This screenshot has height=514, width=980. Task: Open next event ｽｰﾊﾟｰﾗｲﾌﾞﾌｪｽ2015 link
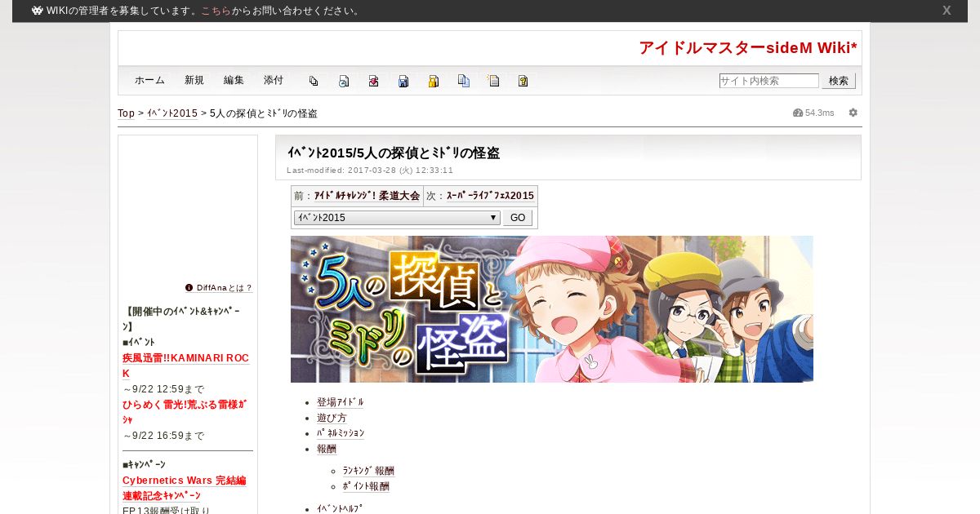pos(490,196)
